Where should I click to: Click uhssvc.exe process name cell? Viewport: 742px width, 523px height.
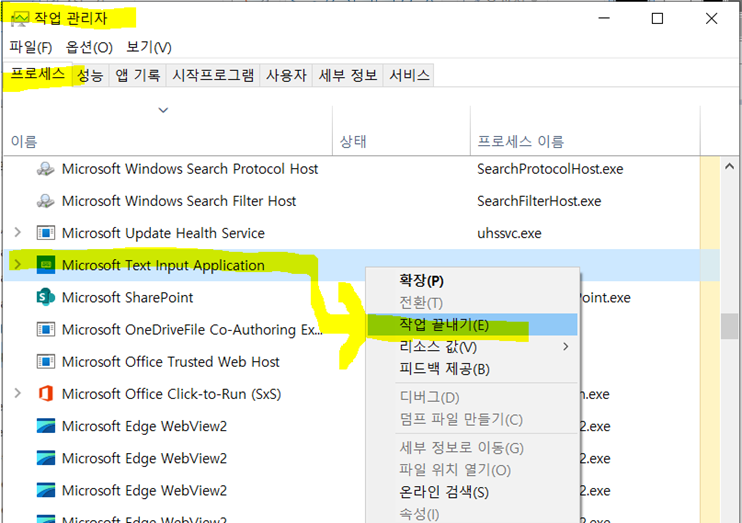[x=509, y=233]
